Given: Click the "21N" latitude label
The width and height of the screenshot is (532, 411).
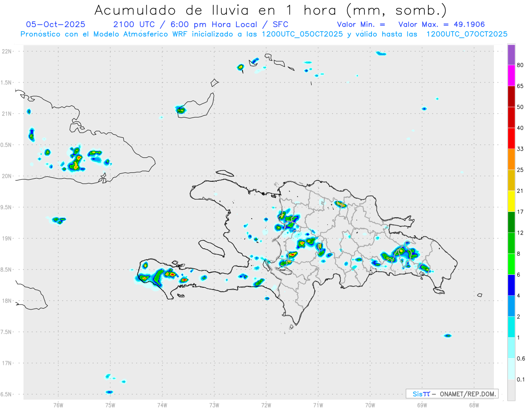Looking at the screenshot, I should coord(7,114).
